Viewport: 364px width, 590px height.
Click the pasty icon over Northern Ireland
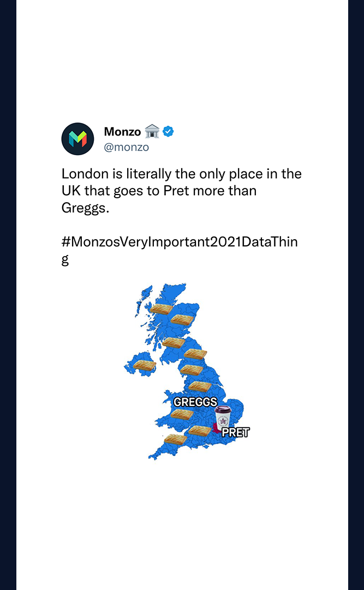pos(145,365)
